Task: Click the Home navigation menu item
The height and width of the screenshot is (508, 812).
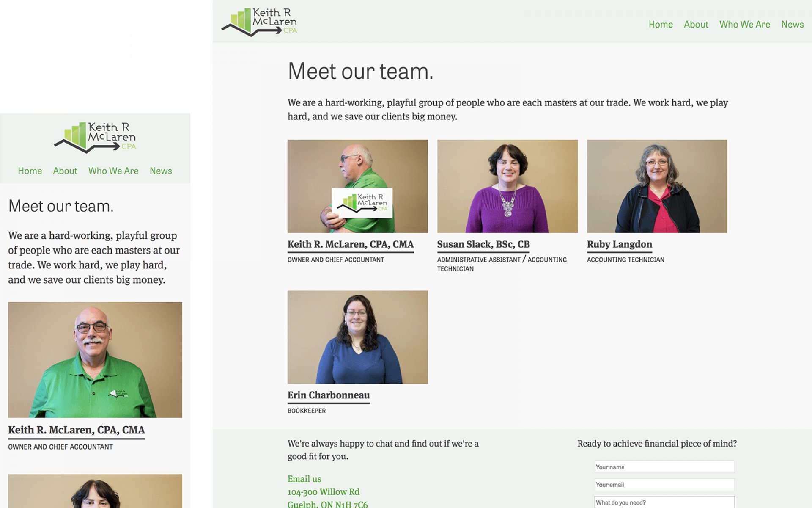Action: (x=660, y=23)
